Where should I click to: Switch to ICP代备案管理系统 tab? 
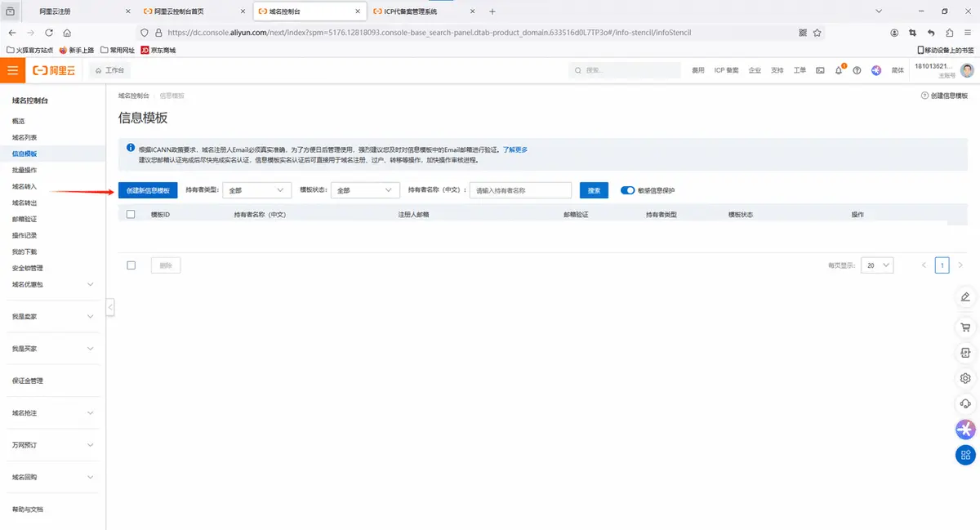click(425, 11)
